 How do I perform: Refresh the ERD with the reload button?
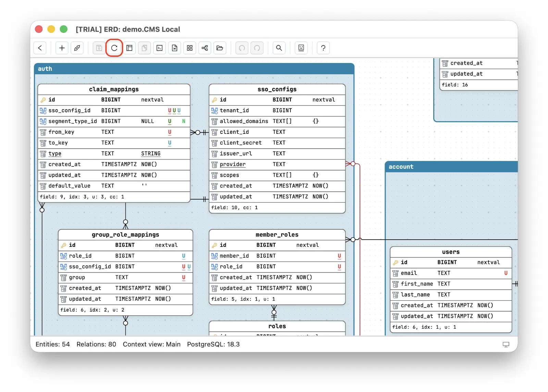tap(114, 48)
